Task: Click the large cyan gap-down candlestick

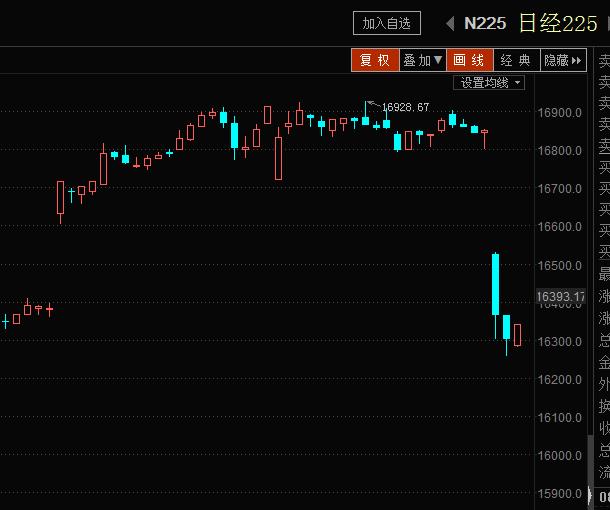Action: 495,284
